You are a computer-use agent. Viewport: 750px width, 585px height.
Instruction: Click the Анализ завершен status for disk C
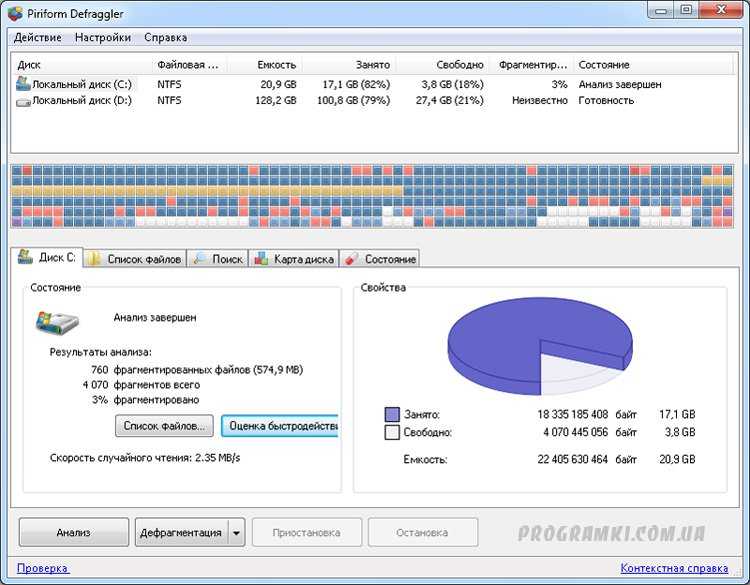pos(620,85)
